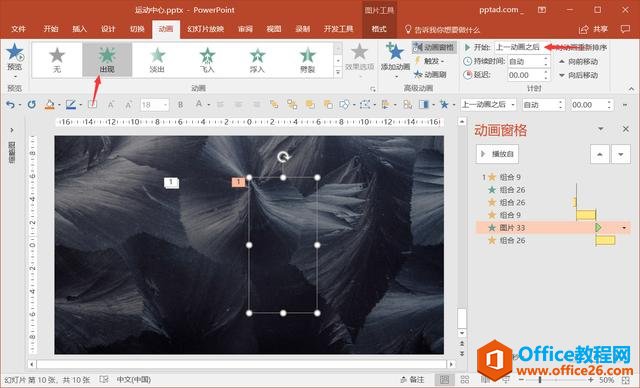Select the 出现 appear animation effect
This screenshot has width=640, height=388.
tap(107, 60)
